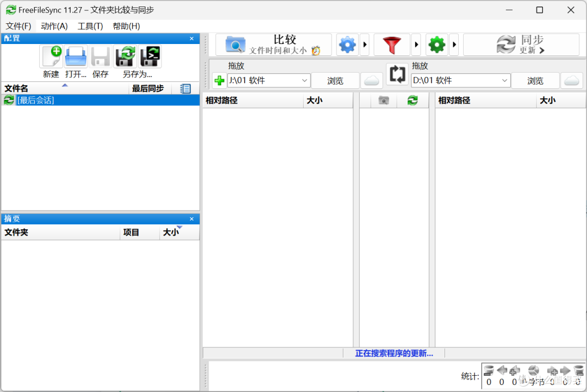The image size is (587, 392).
Task: Save the configuration using the 保存 icon
Action: (100, 56)
